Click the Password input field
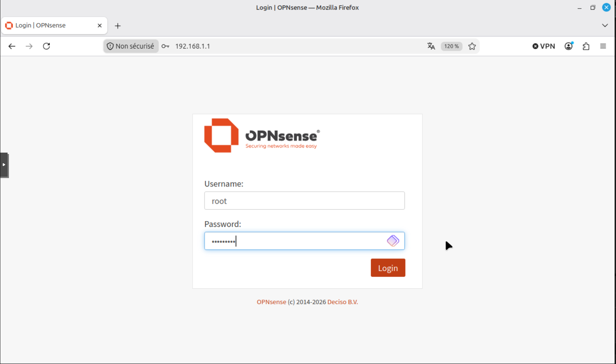The image size is (616, 364). point(304,241)
